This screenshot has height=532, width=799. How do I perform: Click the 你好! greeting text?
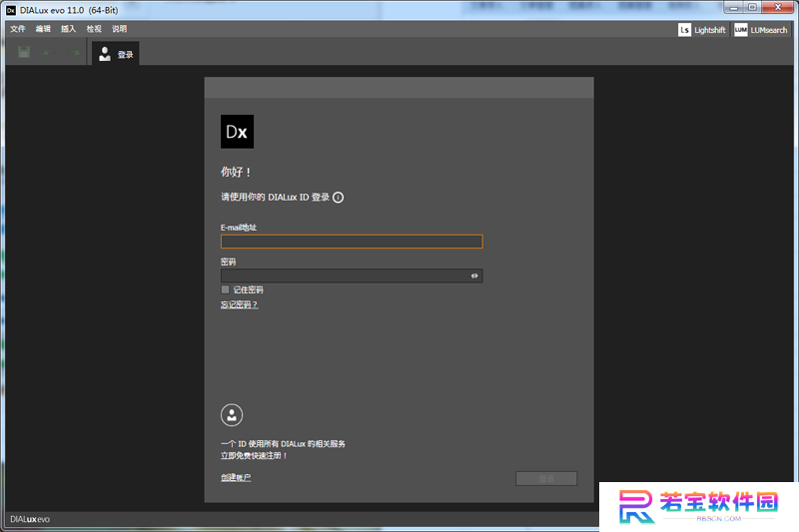click(236, 172)
